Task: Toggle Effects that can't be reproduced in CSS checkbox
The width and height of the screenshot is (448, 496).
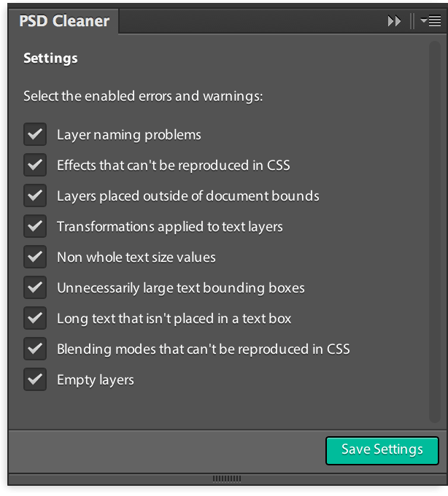Action: [x=35, y=165]
